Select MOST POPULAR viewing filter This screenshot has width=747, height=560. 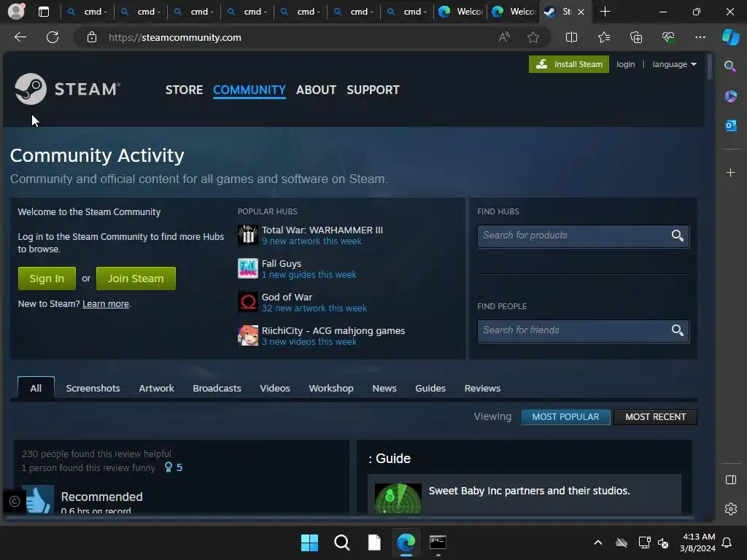[x=565, y=416]
